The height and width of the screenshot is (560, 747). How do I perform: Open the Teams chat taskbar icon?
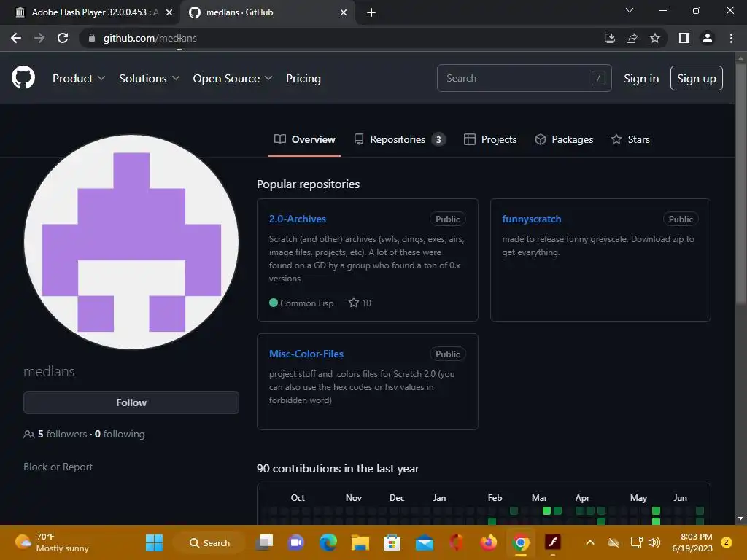pyautogui.click(x=296, y=542)
